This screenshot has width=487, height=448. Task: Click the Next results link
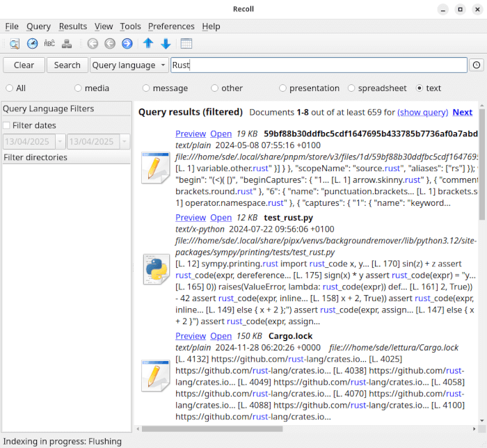pos(463,113)
